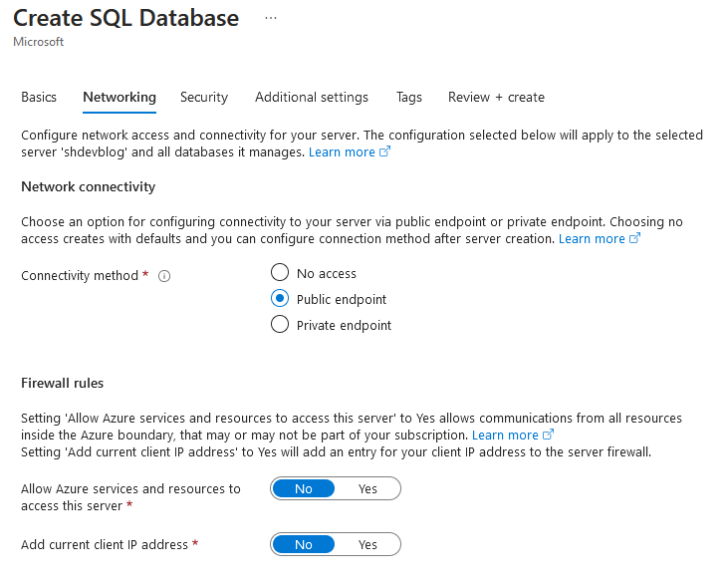This screenshot has width=728, height=587.
Task: Set Allow Azure services to No
Action: (x=303, y=488)
